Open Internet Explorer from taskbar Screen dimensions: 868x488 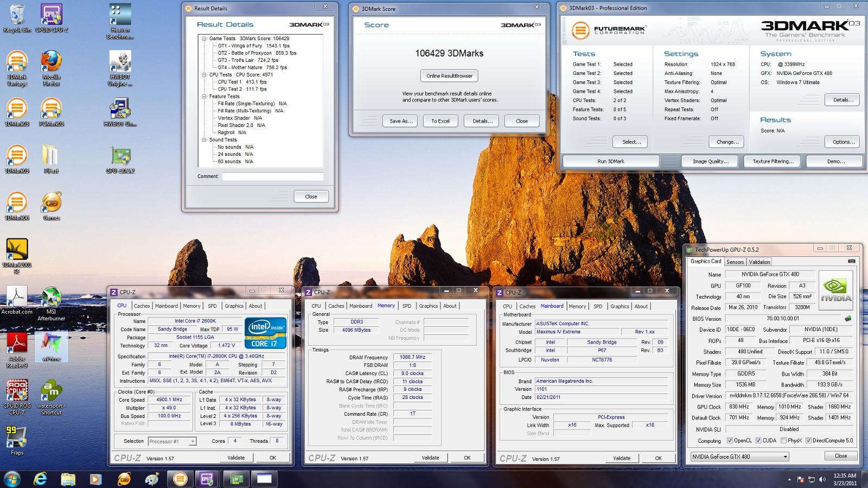(x=41, y=479)
